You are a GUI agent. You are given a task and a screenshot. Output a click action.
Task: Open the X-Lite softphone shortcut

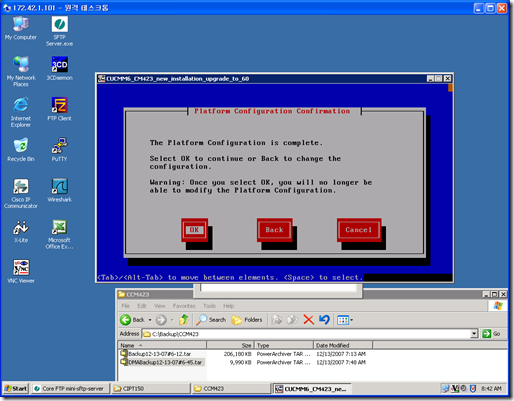coord(21,231)
